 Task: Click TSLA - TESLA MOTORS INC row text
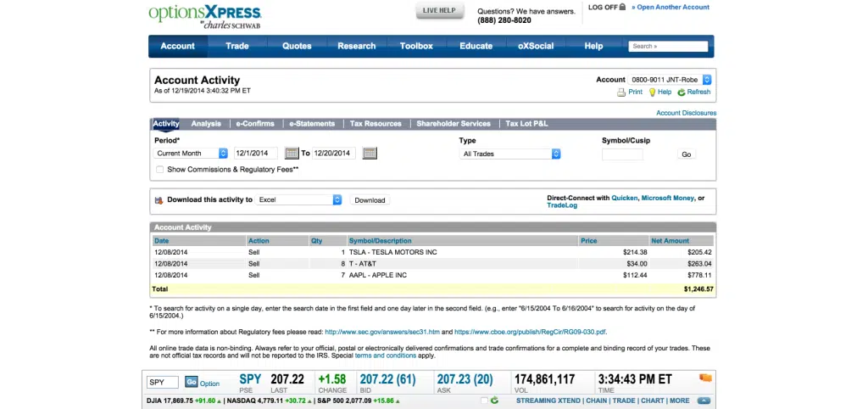[x=392, y=252]
